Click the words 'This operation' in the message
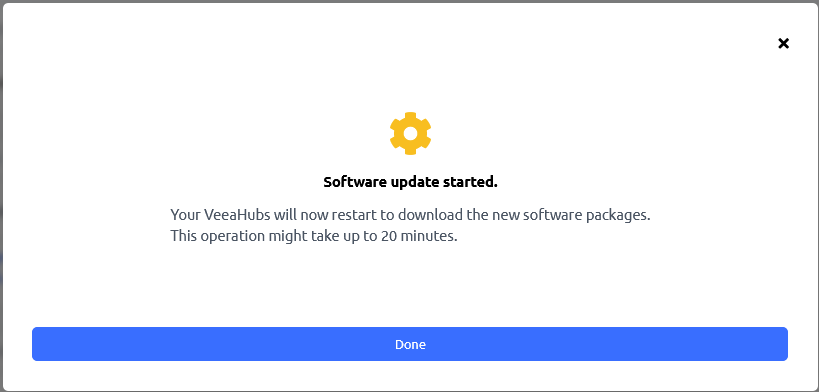819x392 pixels. (x=218, y=236)
